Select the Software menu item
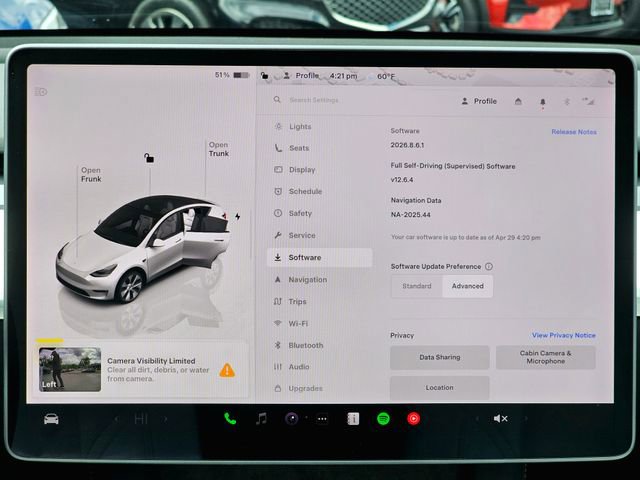 tap(320, 258)
